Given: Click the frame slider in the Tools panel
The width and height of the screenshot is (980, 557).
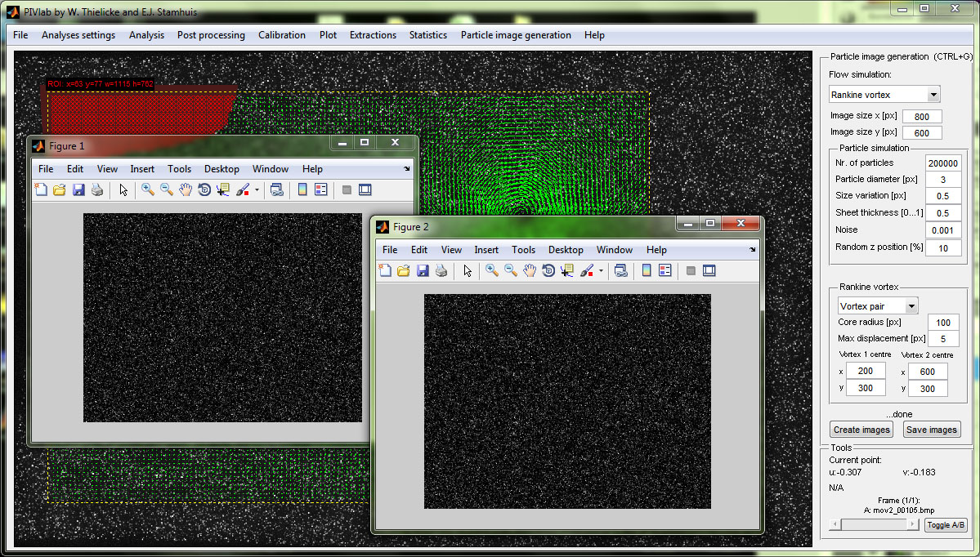Looking at the screenshot, I should pyautogui.click(x=873, y=524).
